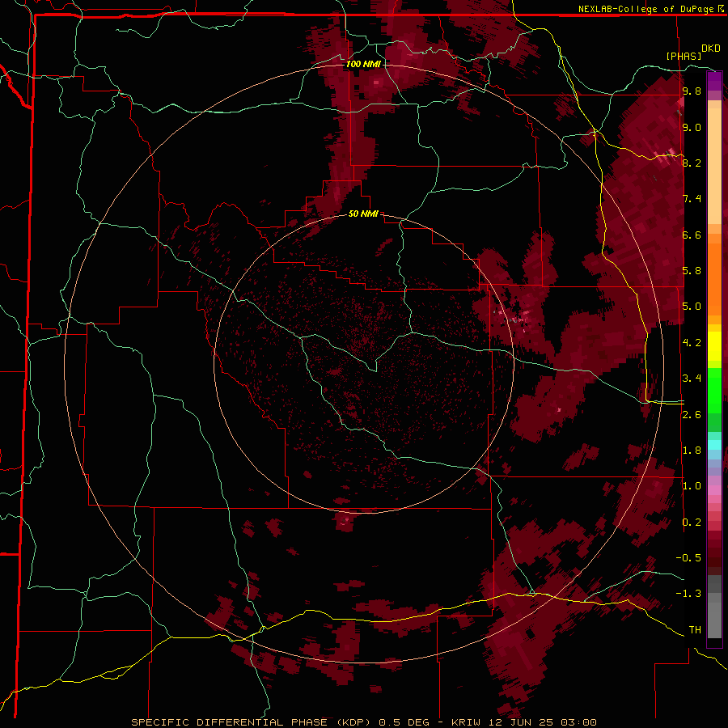Click the 8.2 scale value
728x728 pixels.
pos(692,163)
